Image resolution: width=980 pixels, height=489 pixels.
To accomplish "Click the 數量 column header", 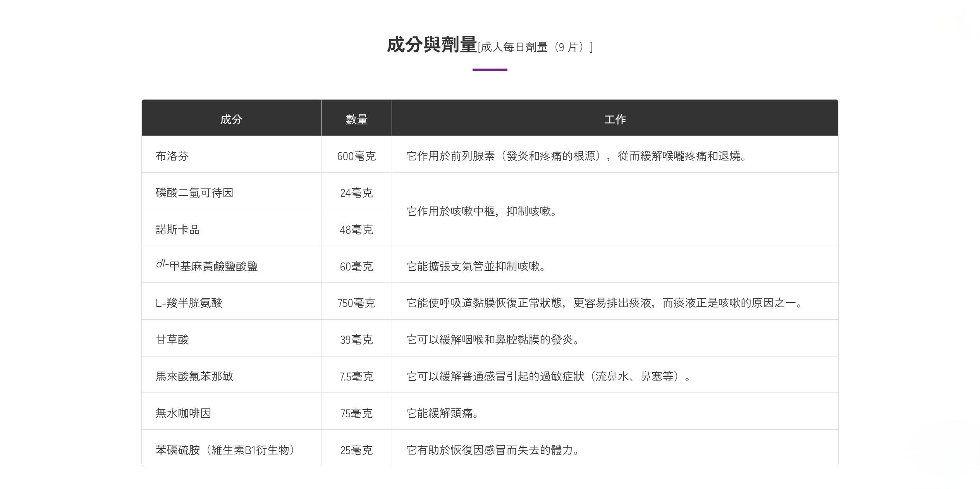I will [356, 119].
